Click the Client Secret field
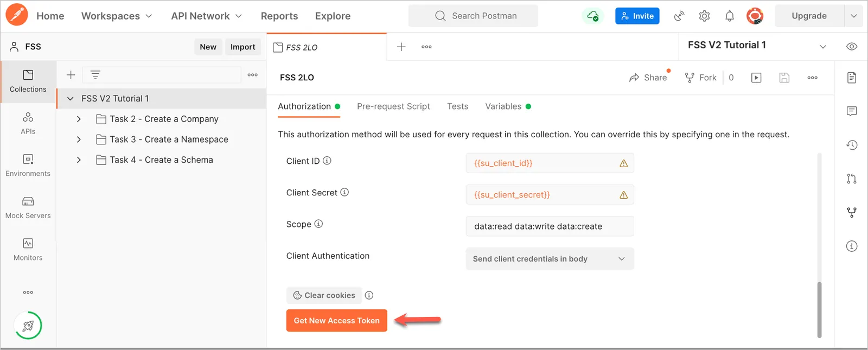 click(550, 195)
